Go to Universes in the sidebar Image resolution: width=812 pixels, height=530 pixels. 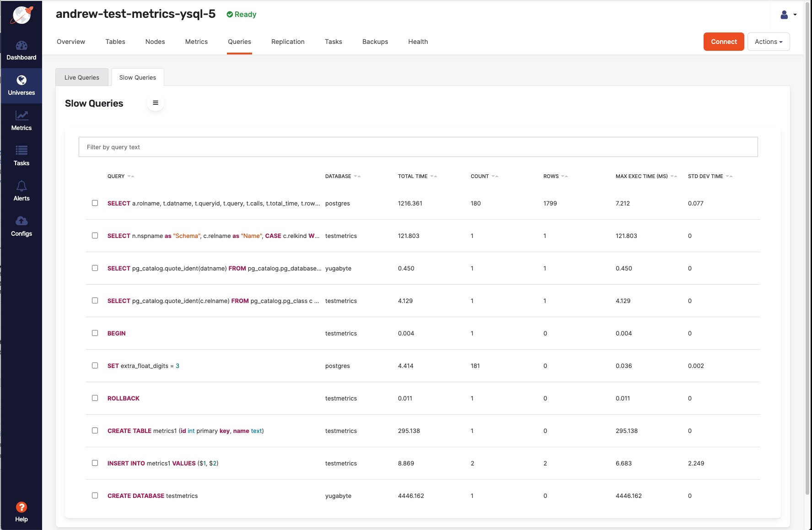click(22, 86)
